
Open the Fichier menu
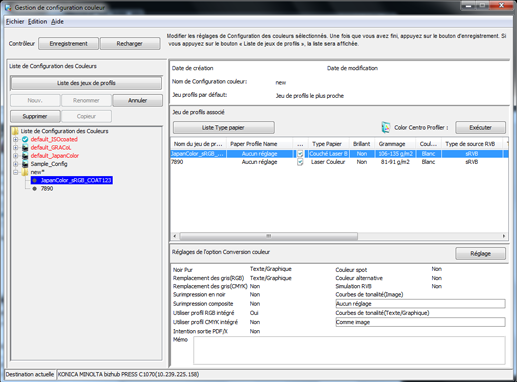coord(15,22)
